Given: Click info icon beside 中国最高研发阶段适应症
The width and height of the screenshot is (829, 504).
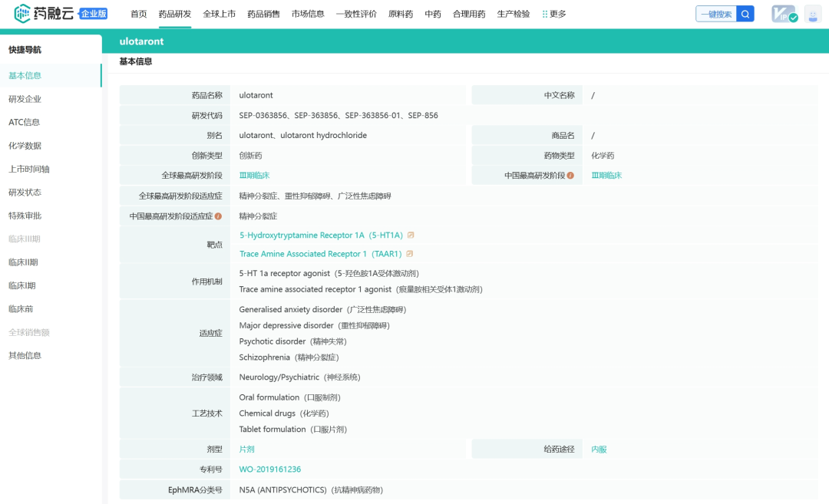Looking at the screenshot, I should 219,216.
